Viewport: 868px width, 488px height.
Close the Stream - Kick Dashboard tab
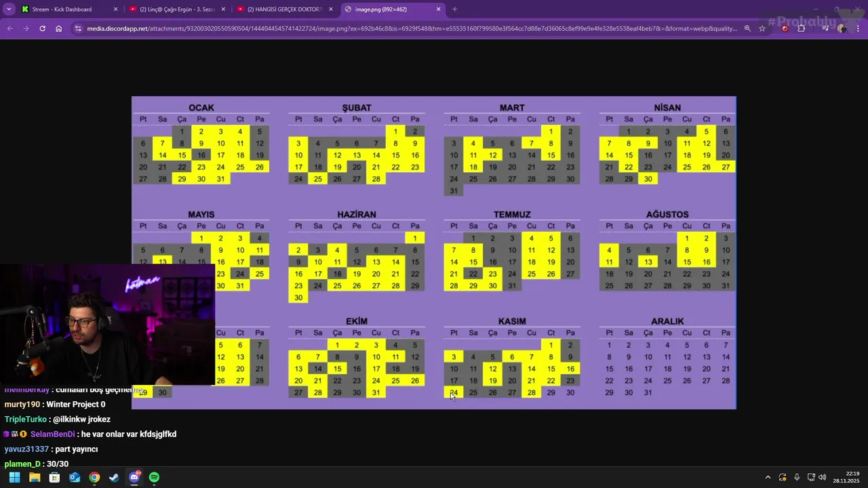pos(115,9)
